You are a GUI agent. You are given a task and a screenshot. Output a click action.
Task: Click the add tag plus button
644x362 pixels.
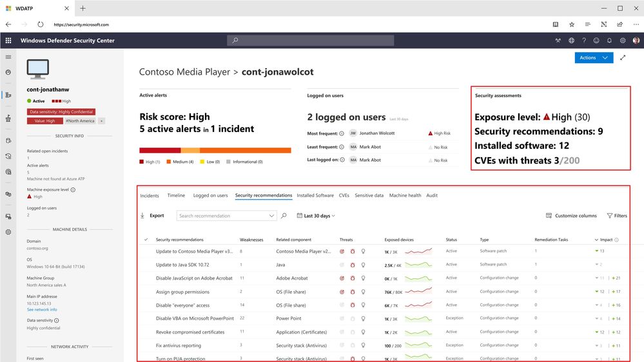coord(101,120)
